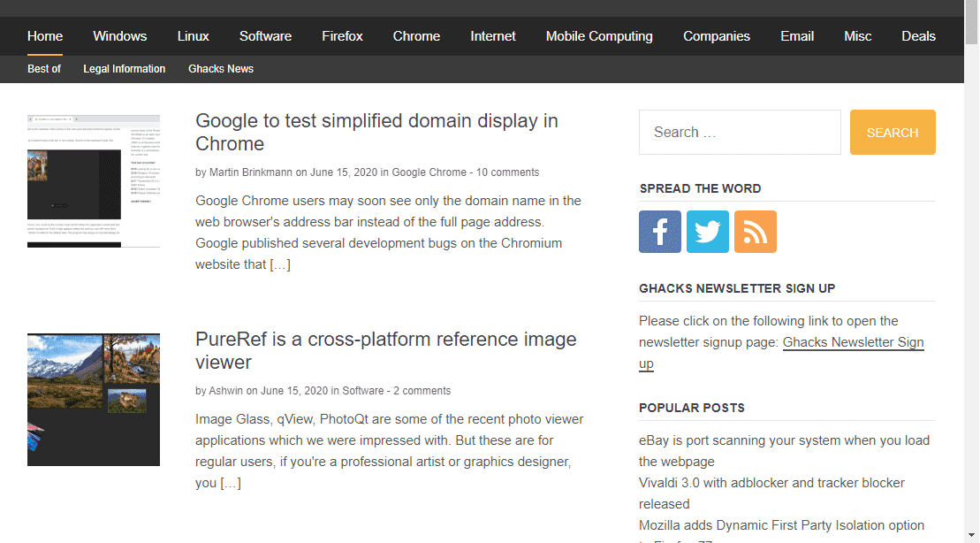Open the PureRef article thumbnail
The height and width of the screenshot is (543, 980).
[94, 399]
